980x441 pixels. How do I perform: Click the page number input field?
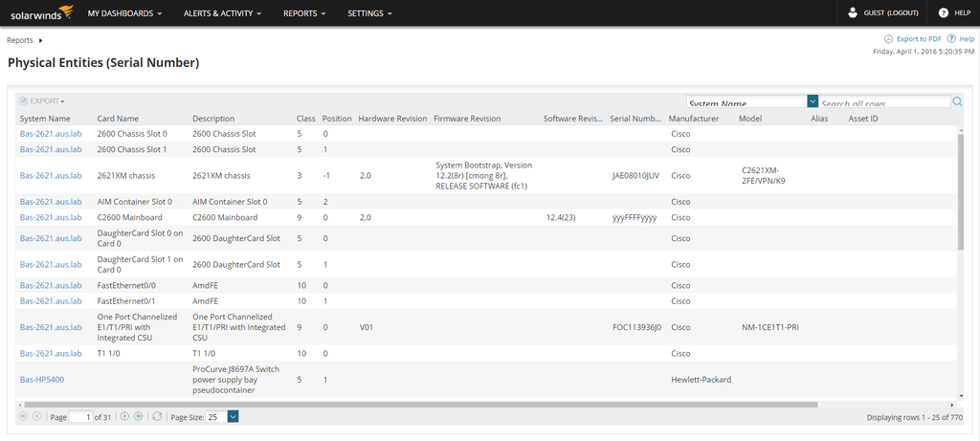[80, 417]
